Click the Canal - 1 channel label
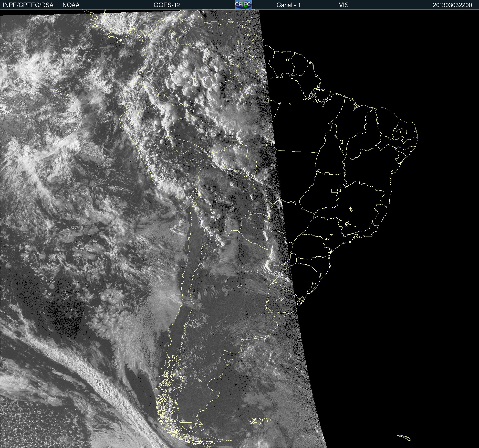Image resolution: width=479 pixels, height=448 pixels. [x=289, y=5]
